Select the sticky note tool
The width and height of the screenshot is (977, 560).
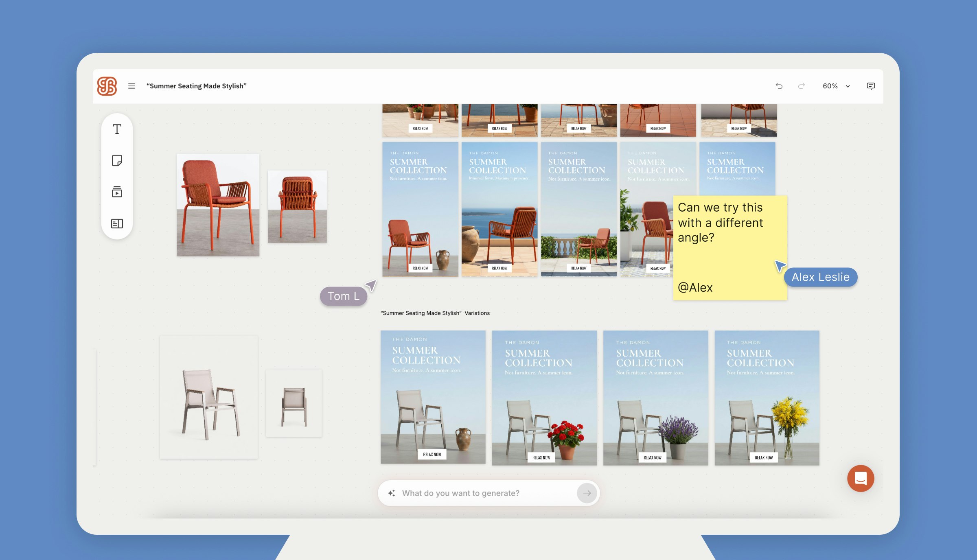117,160
